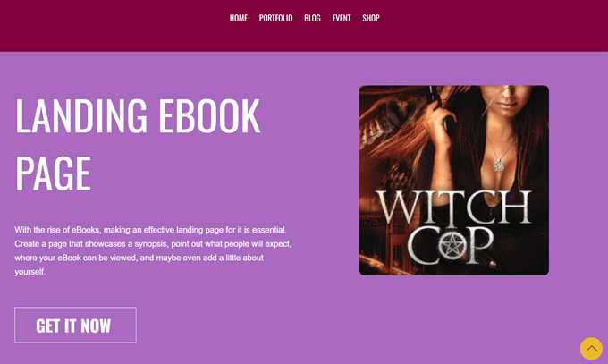
Task: Click the word PAGE in the headline
Action: 53,173
